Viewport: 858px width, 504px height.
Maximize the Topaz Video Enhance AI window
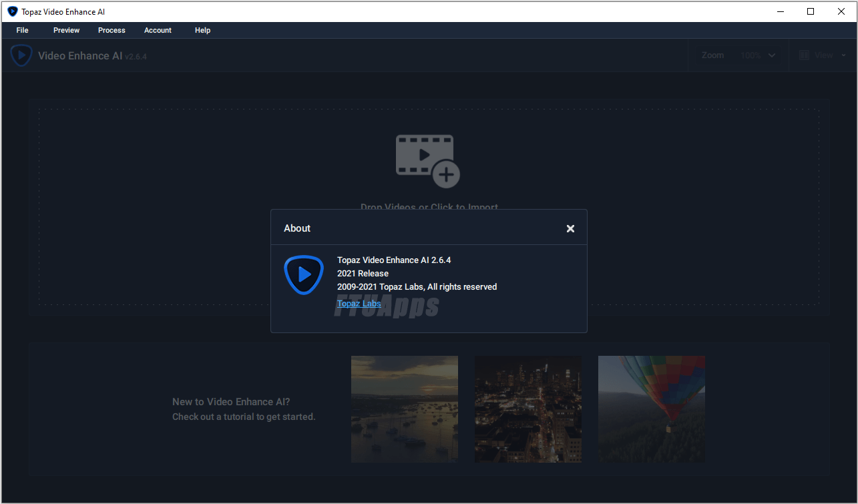tap(811, 11)
